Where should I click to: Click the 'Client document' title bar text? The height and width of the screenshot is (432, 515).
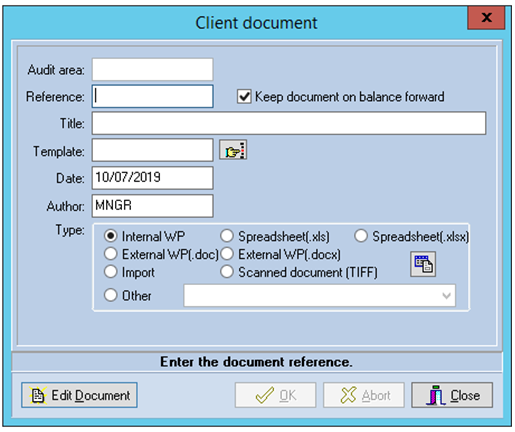coord(256,23)
